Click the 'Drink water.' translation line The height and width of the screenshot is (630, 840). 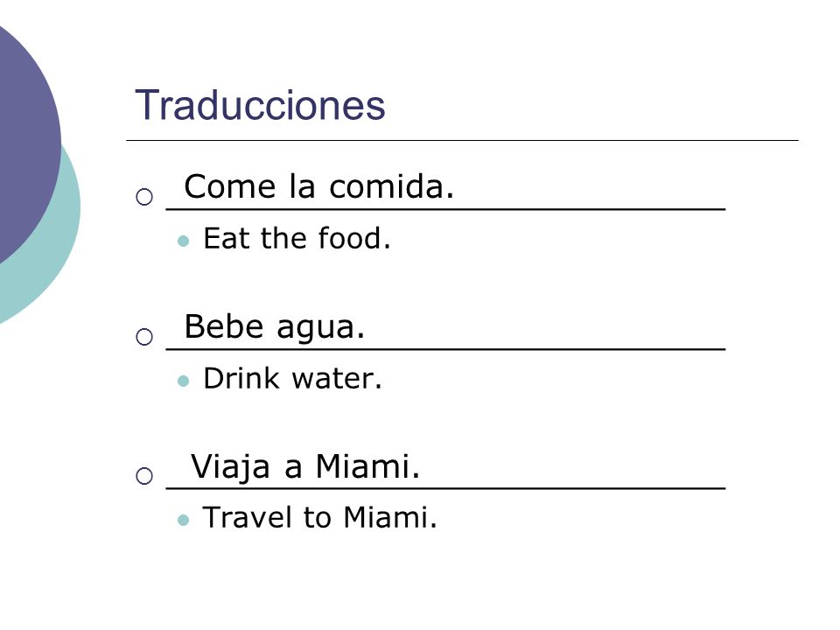292,378
